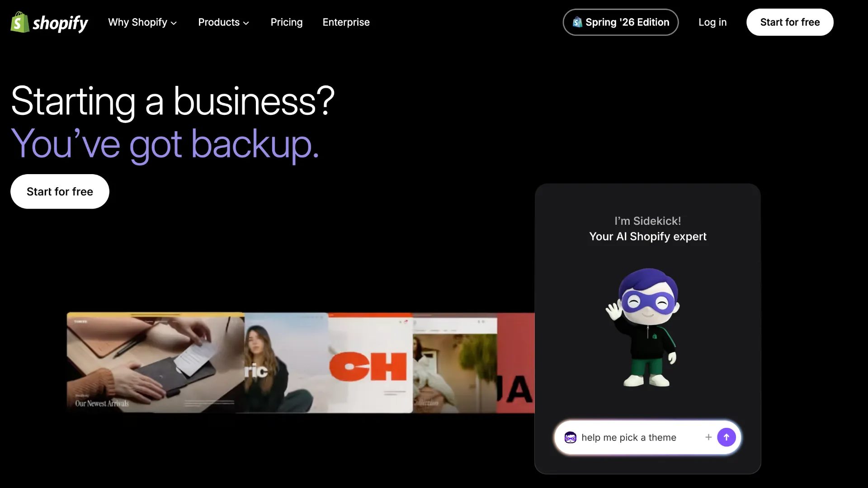Send the Sidekick message with arrow button
The image size is (868, 488).
click(x=726, y=437)
